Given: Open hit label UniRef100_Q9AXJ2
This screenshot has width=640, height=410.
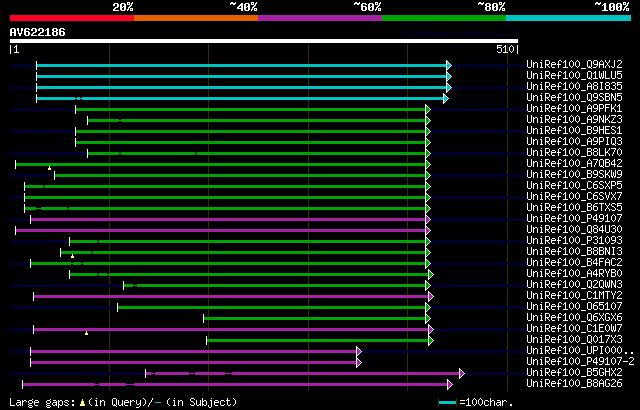Looking at the screenshot, I should click(574, 64).
